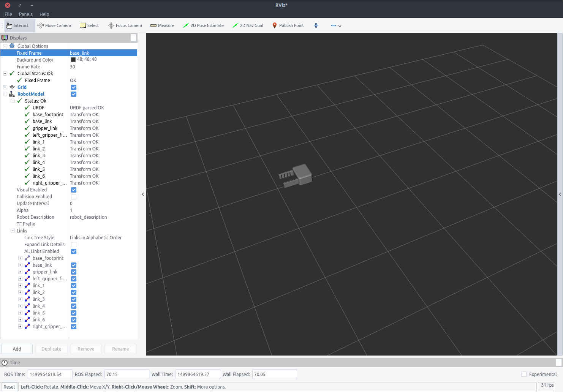Click the Wall Elapsed field

[x=274, y=374]
